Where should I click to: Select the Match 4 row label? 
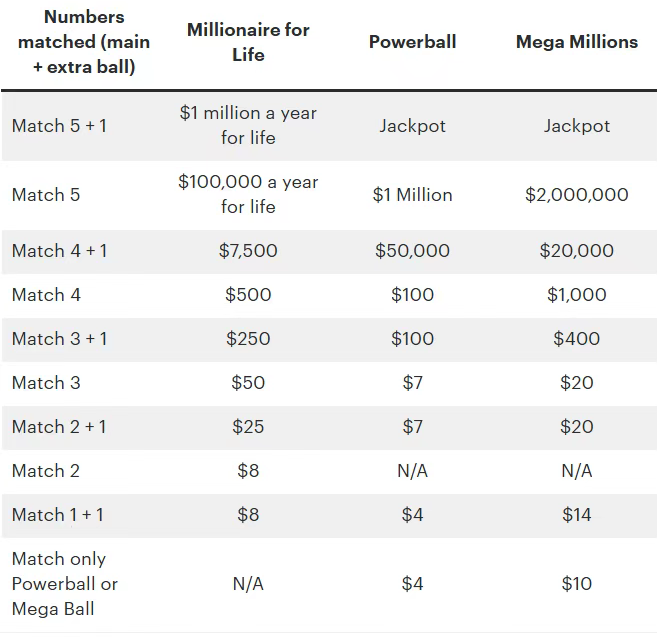(x=46, y=295)
